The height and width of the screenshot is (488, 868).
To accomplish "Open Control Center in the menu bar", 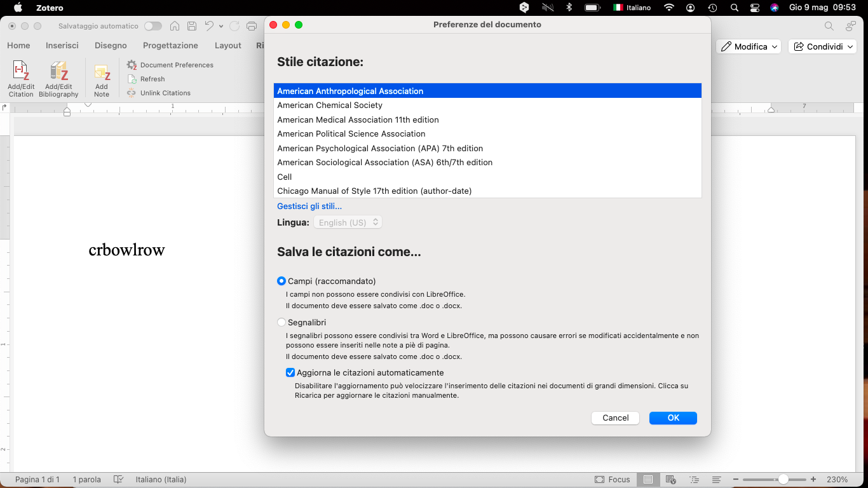I will coord(755,8).
